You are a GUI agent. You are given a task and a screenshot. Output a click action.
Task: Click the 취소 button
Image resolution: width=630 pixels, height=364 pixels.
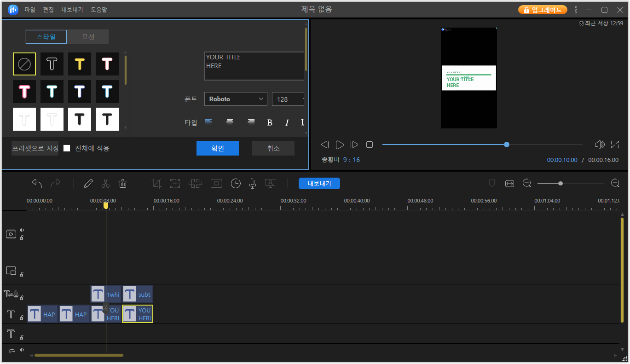coord(273,148)
